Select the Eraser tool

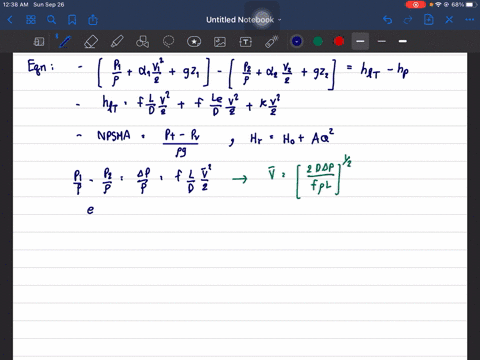click(91, 42)
